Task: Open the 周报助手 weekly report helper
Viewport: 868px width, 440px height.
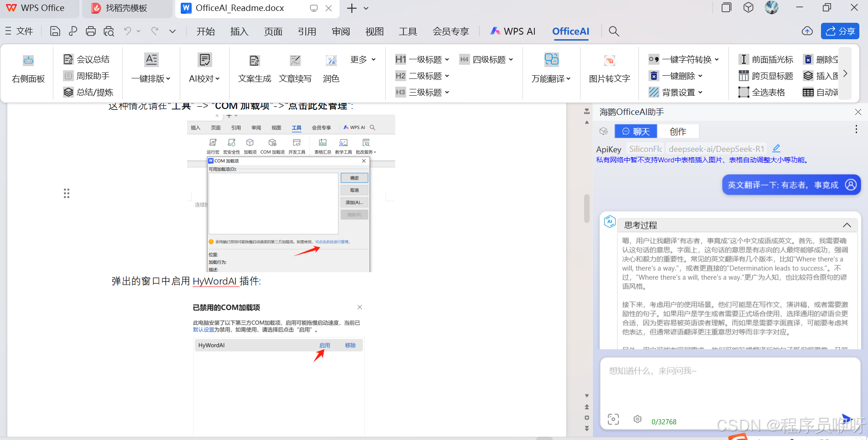Action: [87, 76]
